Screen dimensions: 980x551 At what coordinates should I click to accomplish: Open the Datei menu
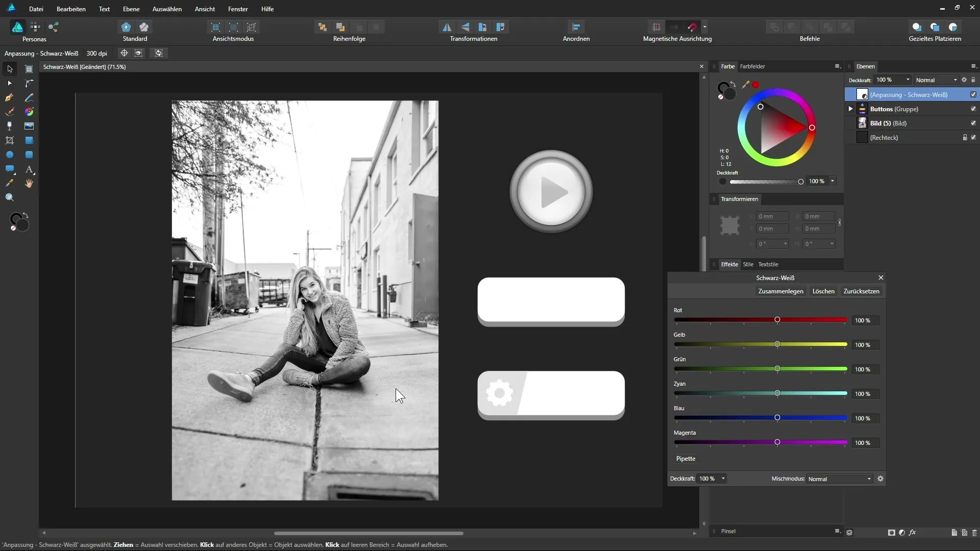point(36,9)
